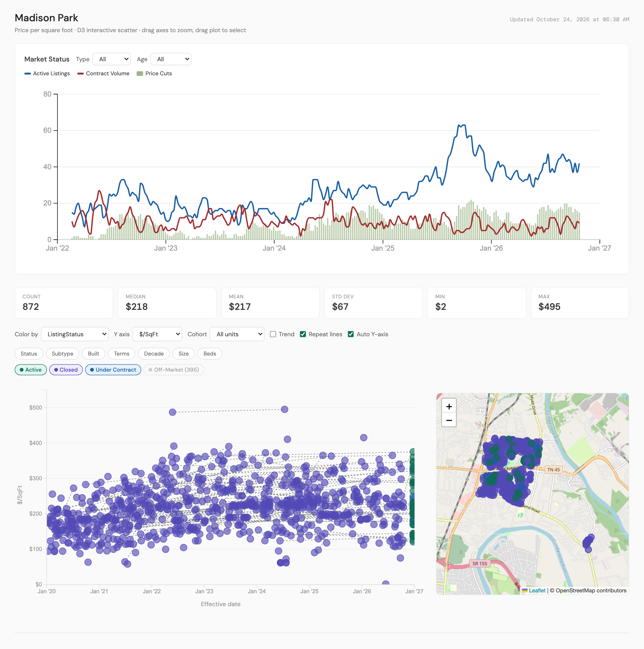Click the COUNT 872 stat card
The width and height of the screenshot is (644, 649).
64,303
